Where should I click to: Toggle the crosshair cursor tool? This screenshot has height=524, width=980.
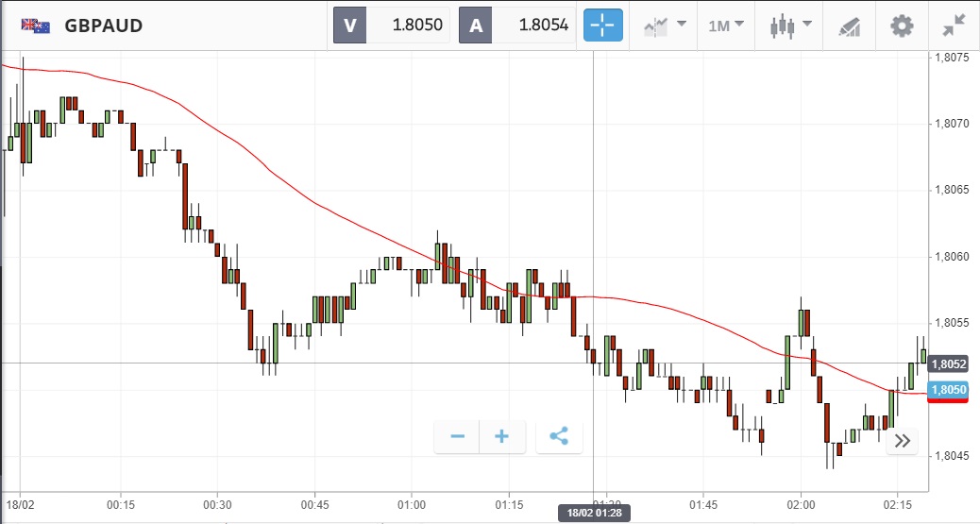(x=604, y=25)
